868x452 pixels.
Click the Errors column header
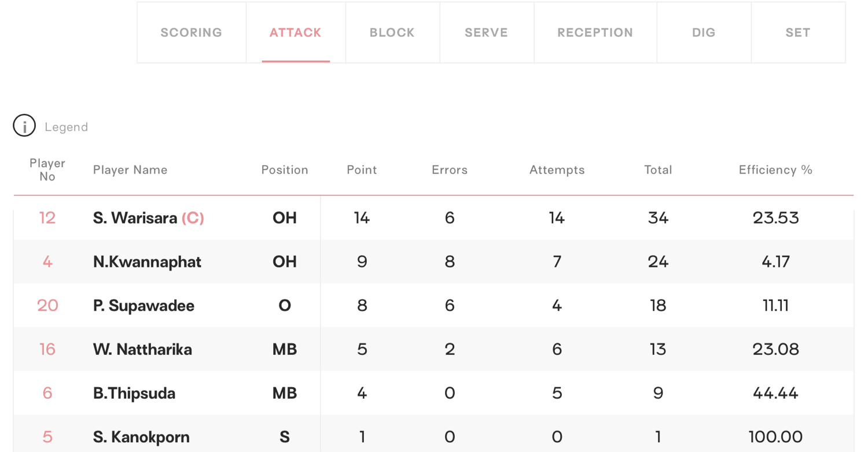(x=450, y=170)
